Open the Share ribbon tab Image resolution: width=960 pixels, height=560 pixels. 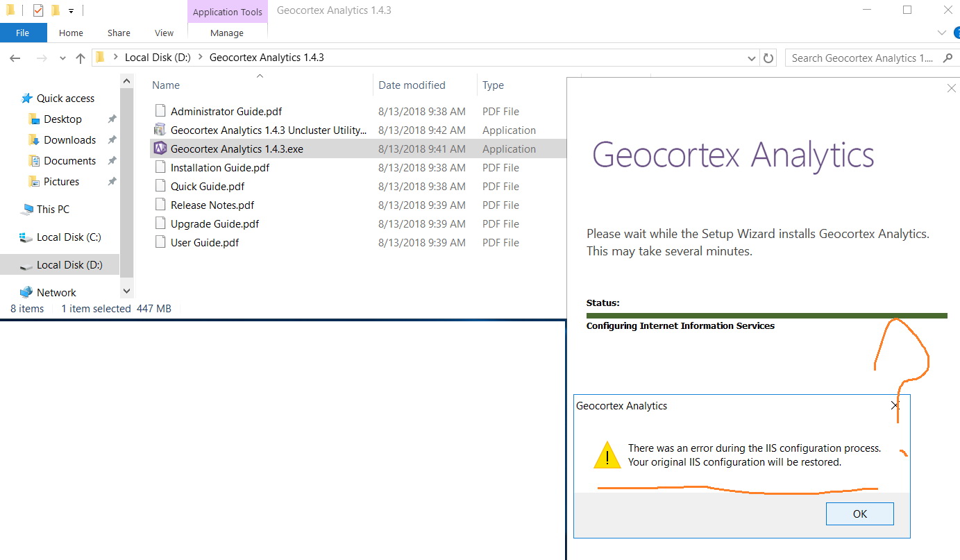coord(119,33)
